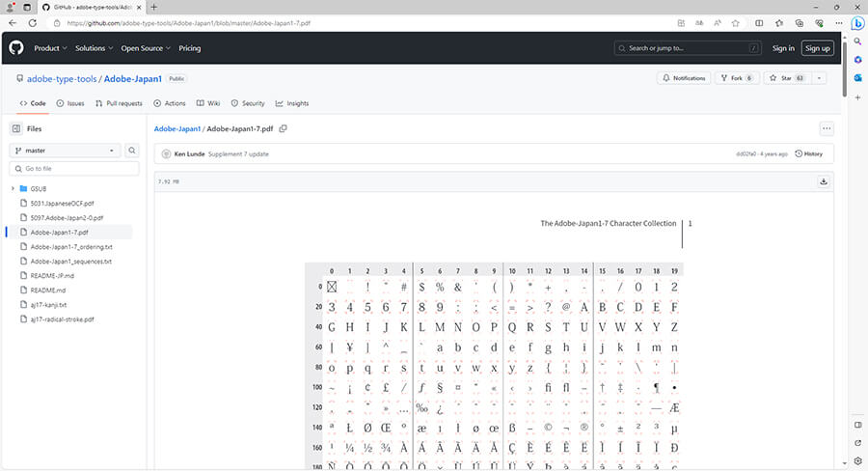Viewport: 868px width, 471px height.
Task: View commit History
Action: coord(808,153)
